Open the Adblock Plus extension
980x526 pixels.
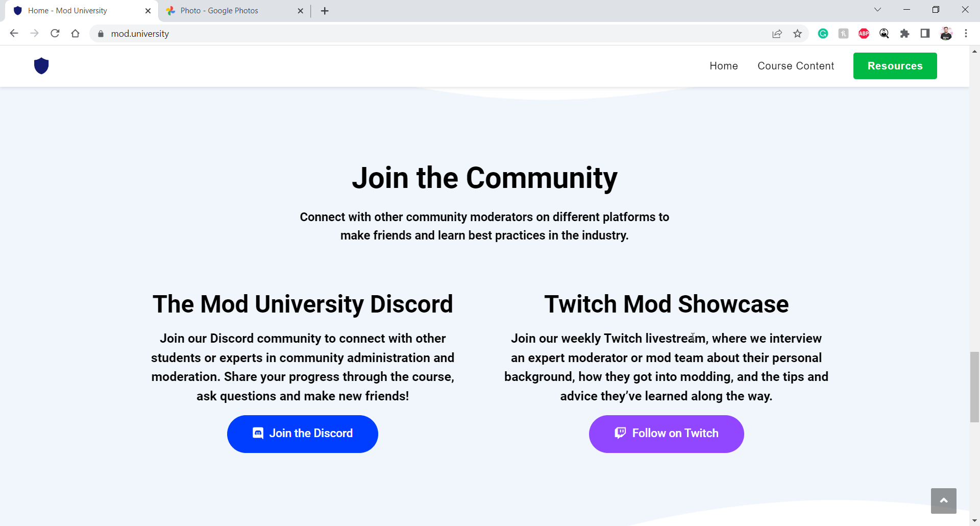[864, 34]
